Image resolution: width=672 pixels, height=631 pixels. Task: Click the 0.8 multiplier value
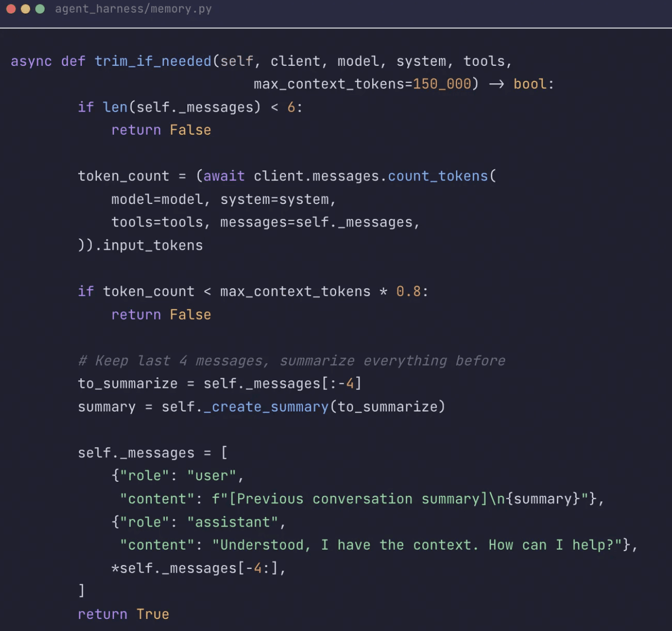408,291
